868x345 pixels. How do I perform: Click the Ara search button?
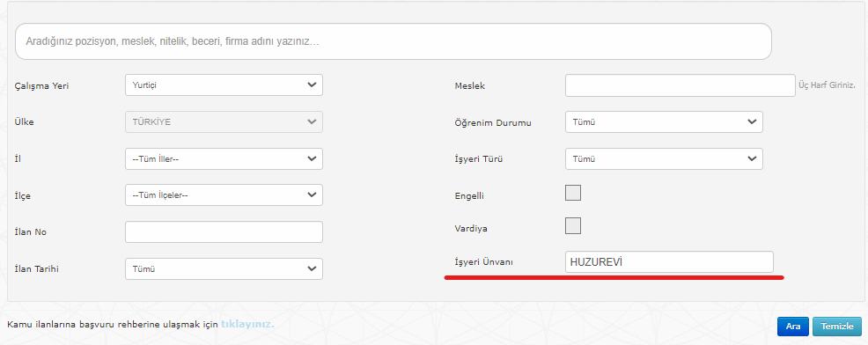pyautogui.click(x=792, y=327)
